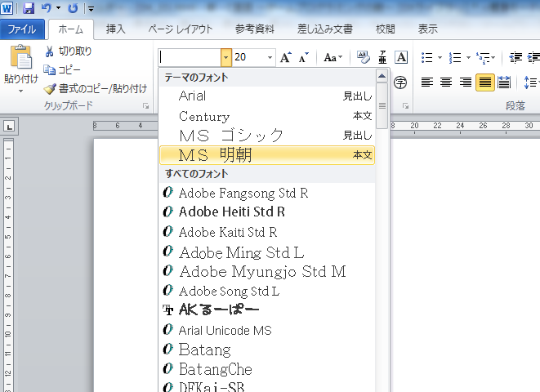Click the Format Painter brush icon
540x392 pixels.
tap(50, 88)
